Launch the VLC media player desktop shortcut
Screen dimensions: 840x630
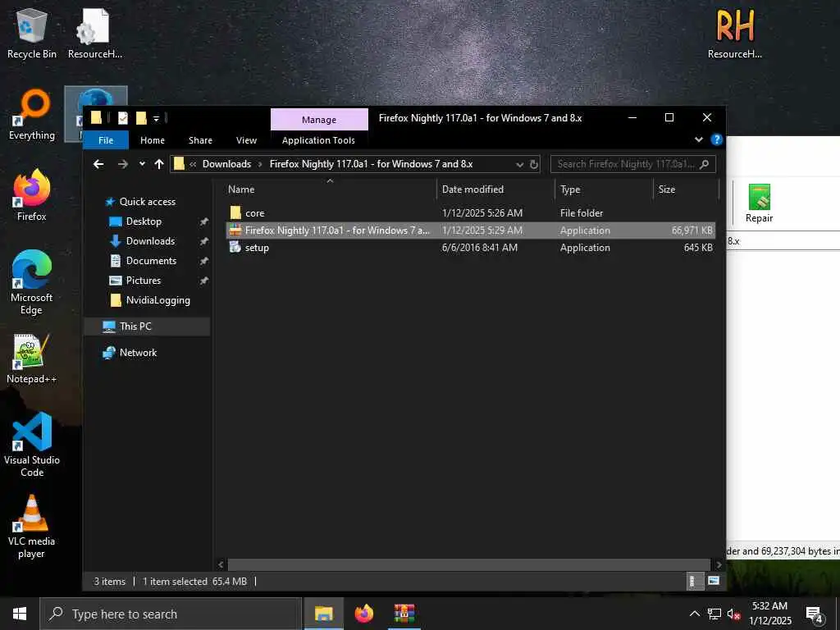pyautogui.click(x=32, y=526)
